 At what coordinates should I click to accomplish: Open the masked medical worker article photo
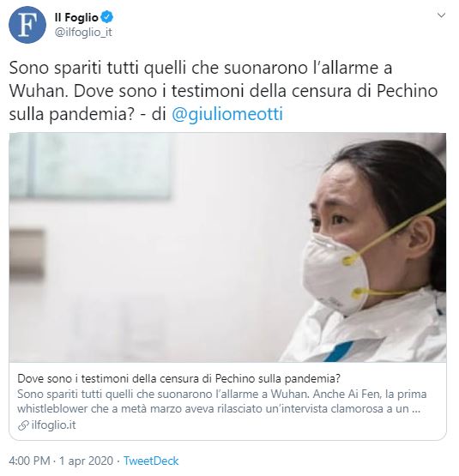227,247
